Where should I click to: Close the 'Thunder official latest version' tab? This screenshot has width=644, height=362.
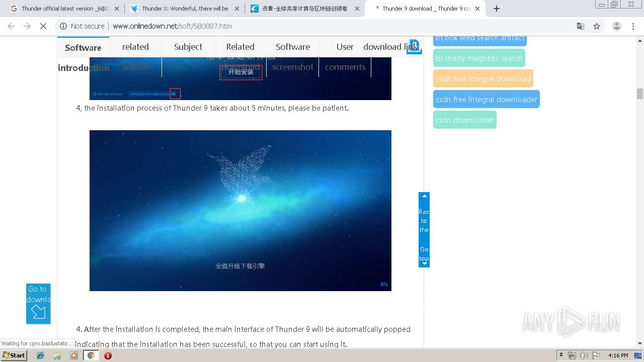tap(117, 9)
